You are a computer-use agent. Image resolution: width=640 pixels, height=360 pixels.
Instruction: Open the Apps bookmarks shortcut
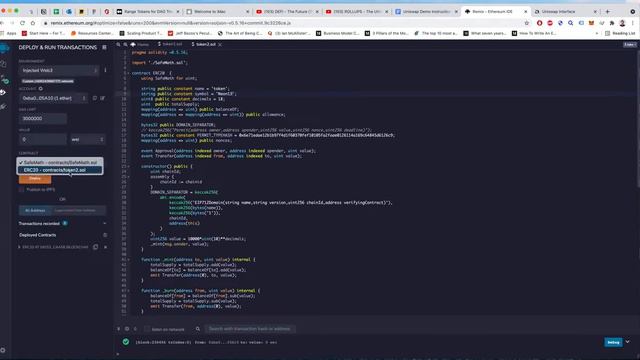tap(9, 33)
